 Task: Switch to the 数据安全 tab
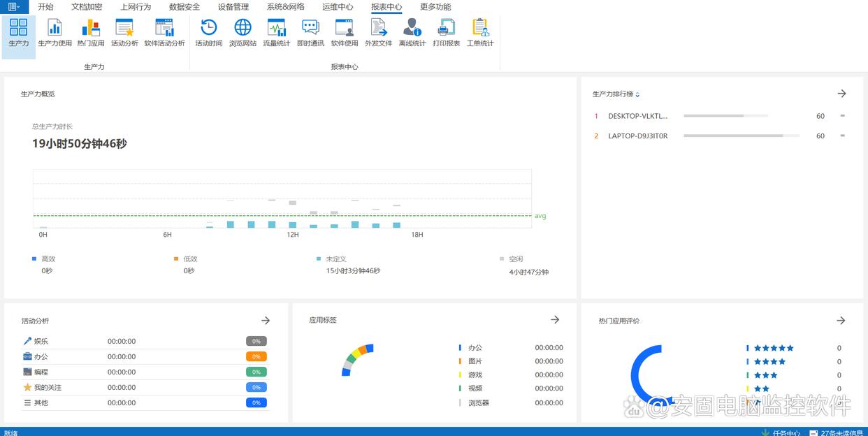(184, 7)
